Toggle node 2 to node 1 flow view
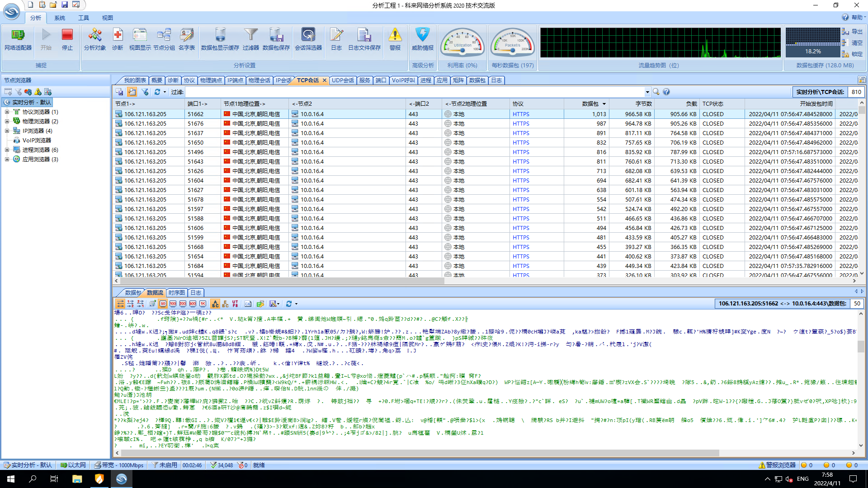 (x=140, y=304)
